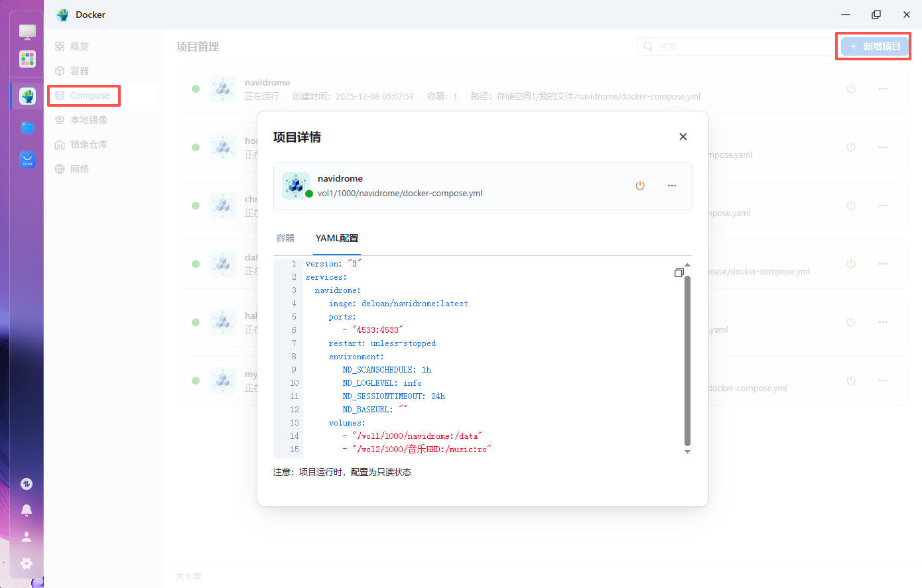The image size is (922, 588).
Task: Toggle power for the first navidrome project row
Action: coord(851,89)
